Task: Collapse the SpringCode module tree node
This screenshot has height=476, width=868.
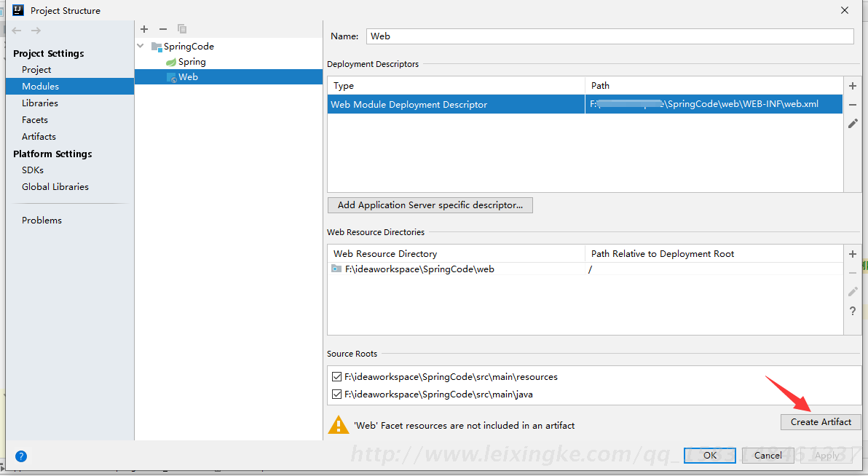Action: coord(141,46)
